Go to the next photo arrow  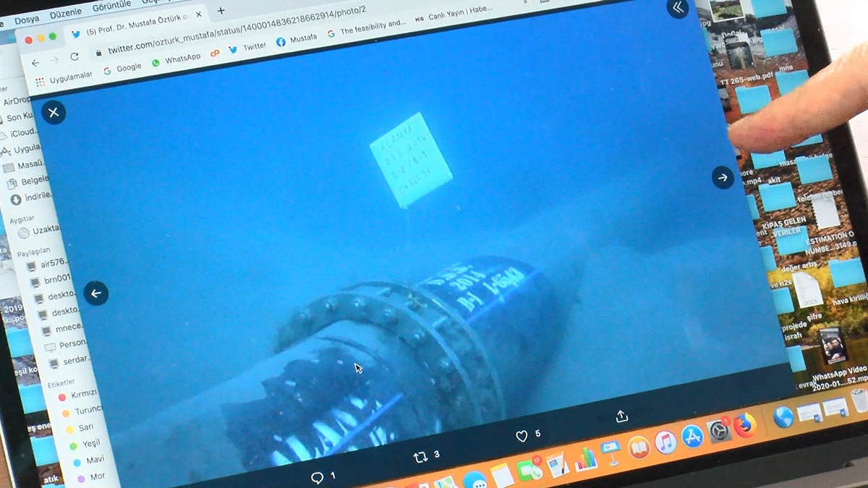coord(723,177)
